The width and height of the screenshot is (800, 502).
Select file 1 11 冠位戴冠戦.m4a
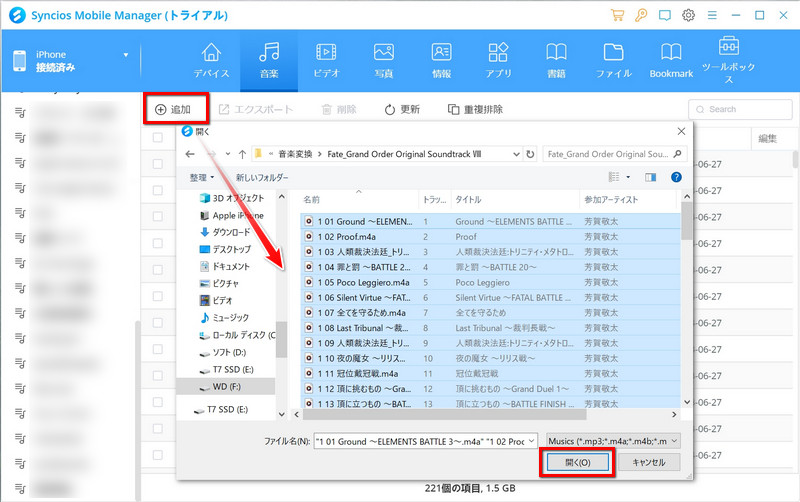coord(352,373)
